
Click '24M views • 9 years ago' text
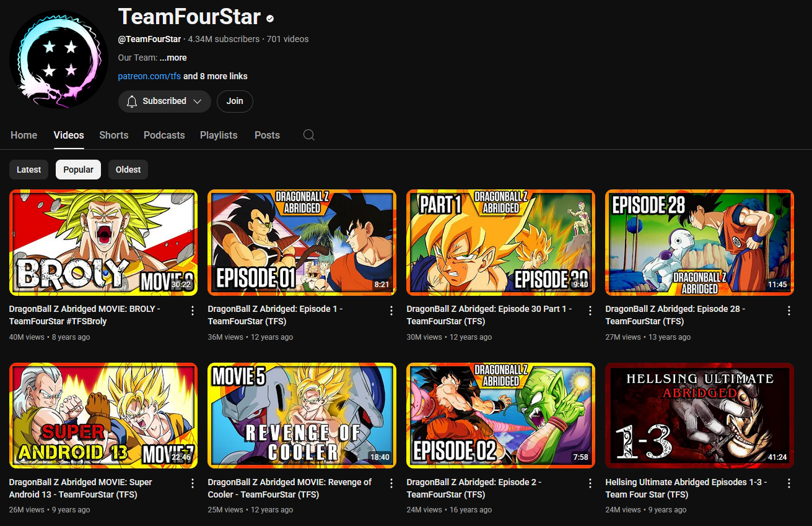646,510
